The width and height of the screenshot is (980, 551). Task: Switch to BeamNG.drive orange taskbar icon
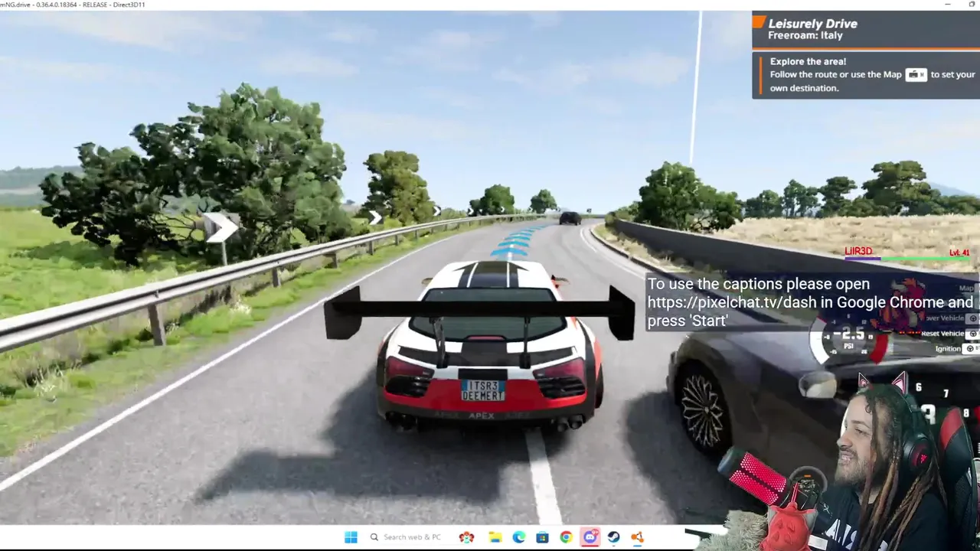(637, 537)
